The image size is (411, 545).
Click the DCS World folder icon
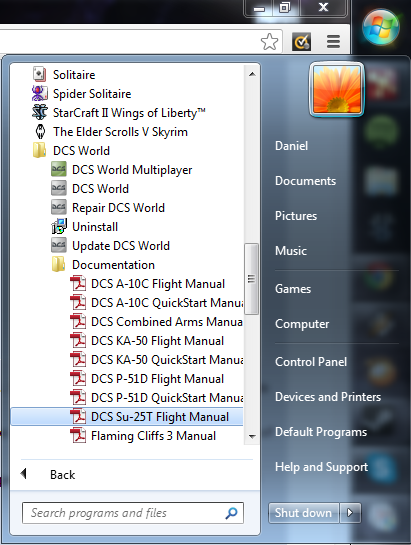[39, 150]
